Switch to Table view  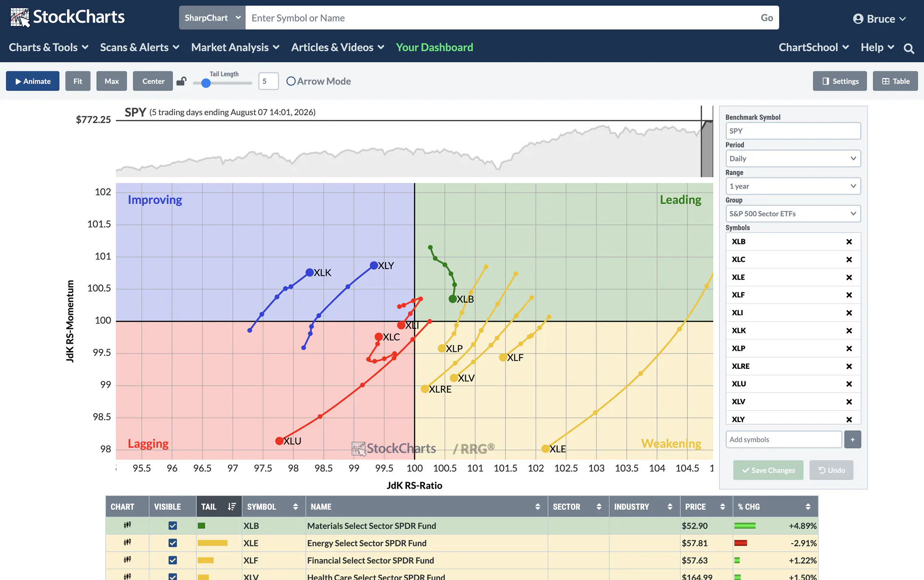(895, 81)
